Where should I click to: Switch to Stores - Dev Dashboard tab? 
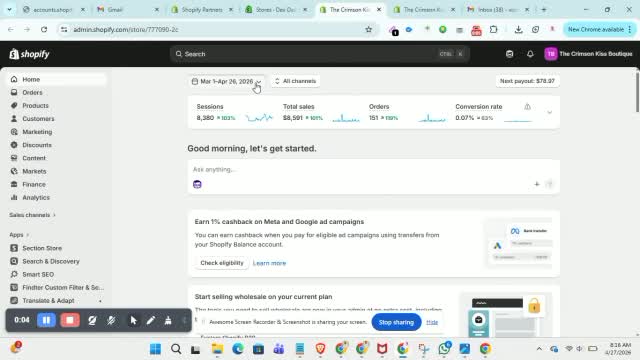[x=276, y=9]
